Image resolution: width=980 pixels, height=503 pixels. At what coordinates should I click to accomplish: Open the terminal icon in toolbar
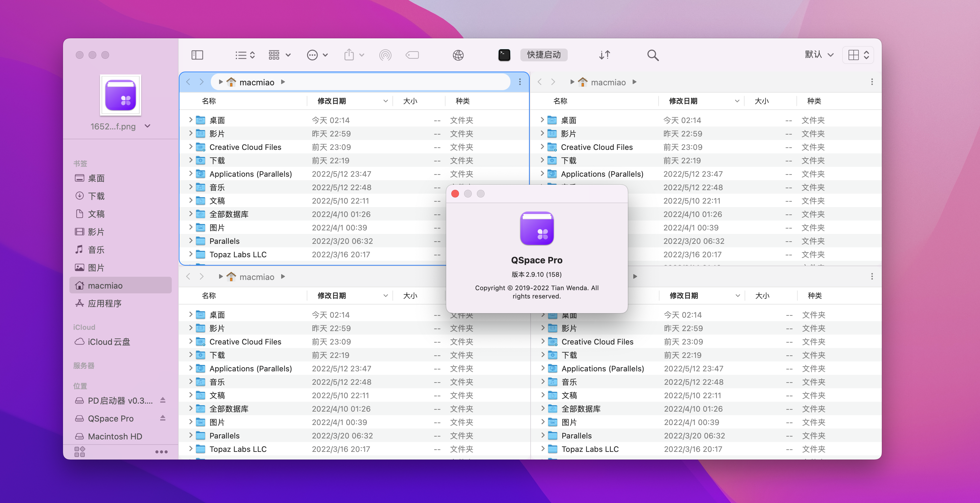click(x=504, y=55)
